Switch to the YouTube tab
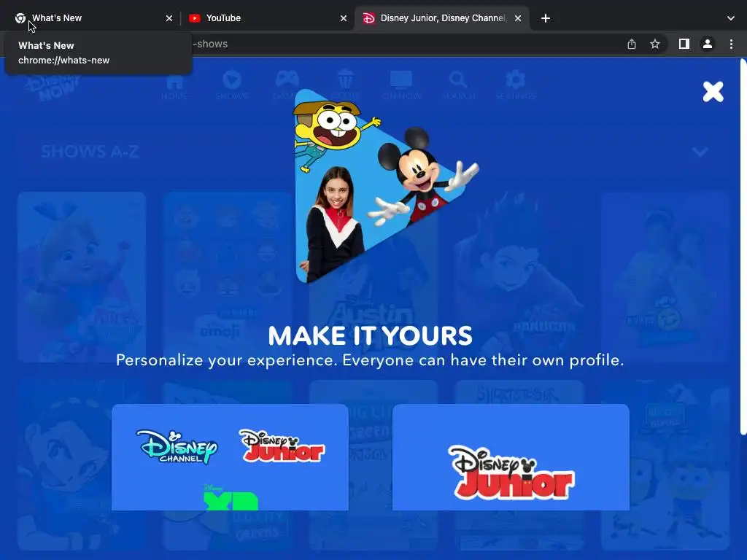Image resolution: width=747 pixels, height=560 pixels. (267, 18)
